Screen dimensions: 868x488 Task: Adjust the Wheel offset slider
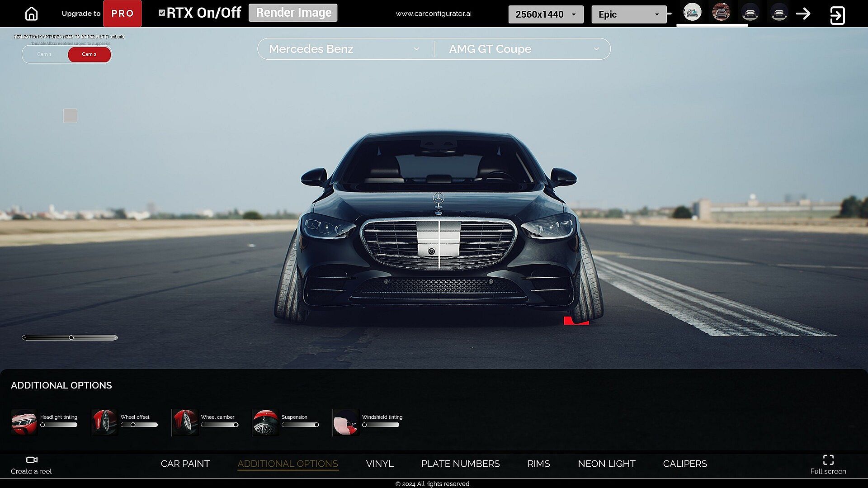coord(139,425)
